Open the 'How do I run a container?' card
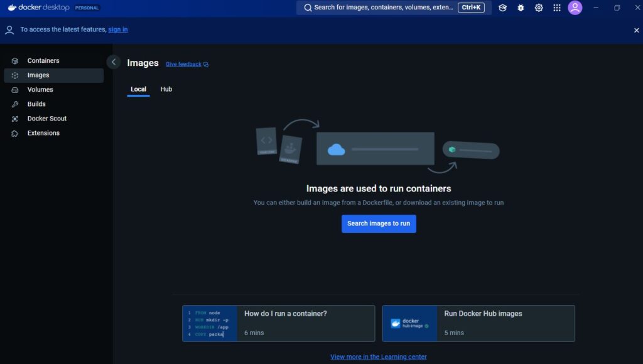This screenshot has width=643, height=364. [278, 323]
